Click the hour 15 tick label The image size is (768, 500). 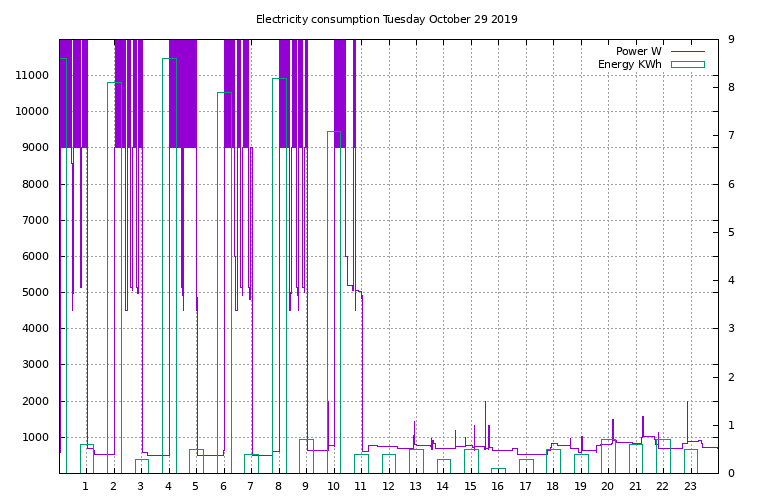pyautogui.click(x=470, y=486)
